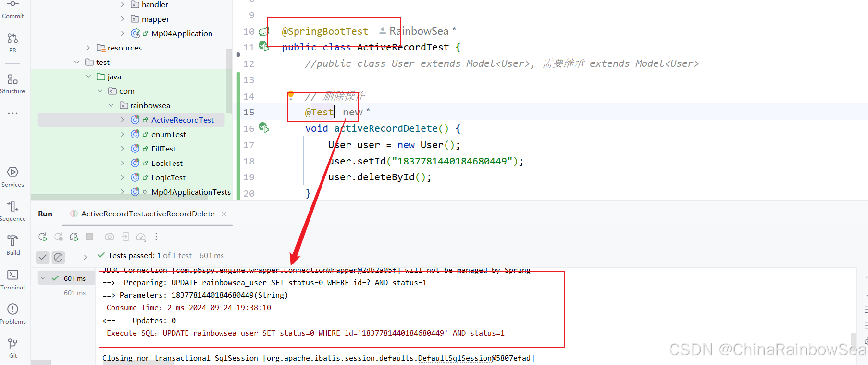This screenshot has height=365, width=868.
Task: Open the Terminal tool window
Action: tap(12, 279)
